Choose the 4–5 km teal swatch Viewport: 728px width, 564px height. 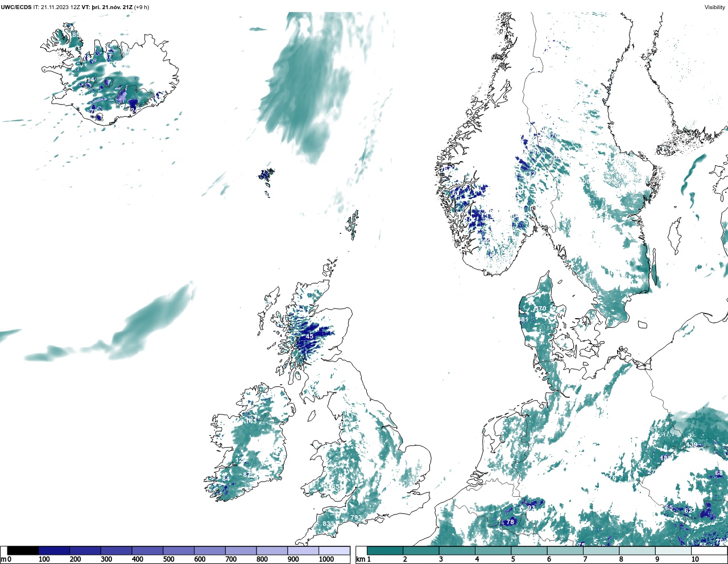click(493, 551)
